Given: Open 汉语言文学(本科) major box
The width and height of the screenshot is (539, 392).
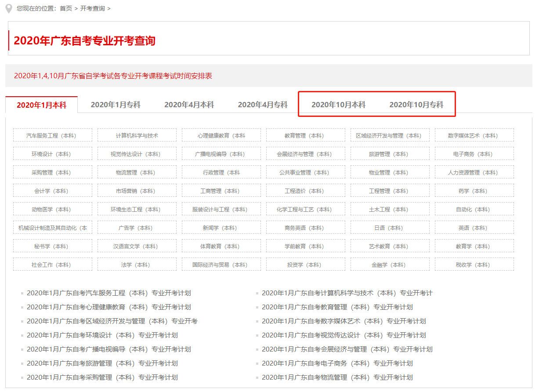Looking at the screenshot, I should pyautogui.click(x=137, y=246).
